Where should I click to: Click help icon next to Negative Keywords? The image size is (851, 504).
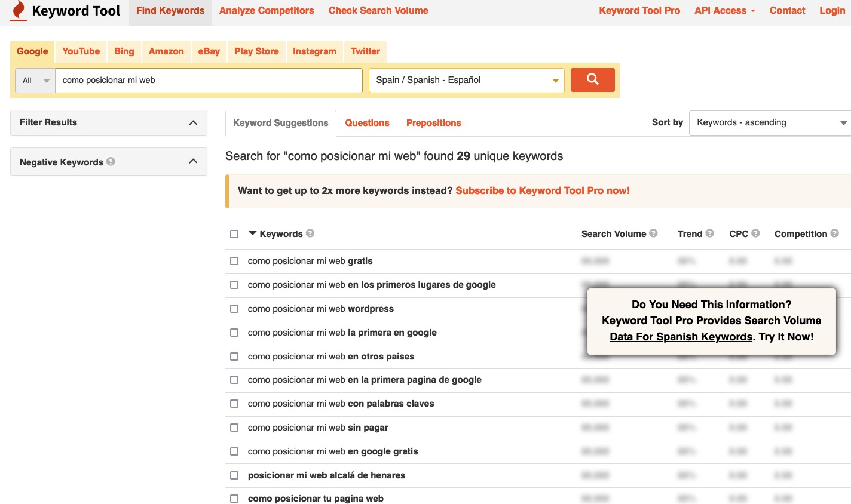(x=111, y=161)
